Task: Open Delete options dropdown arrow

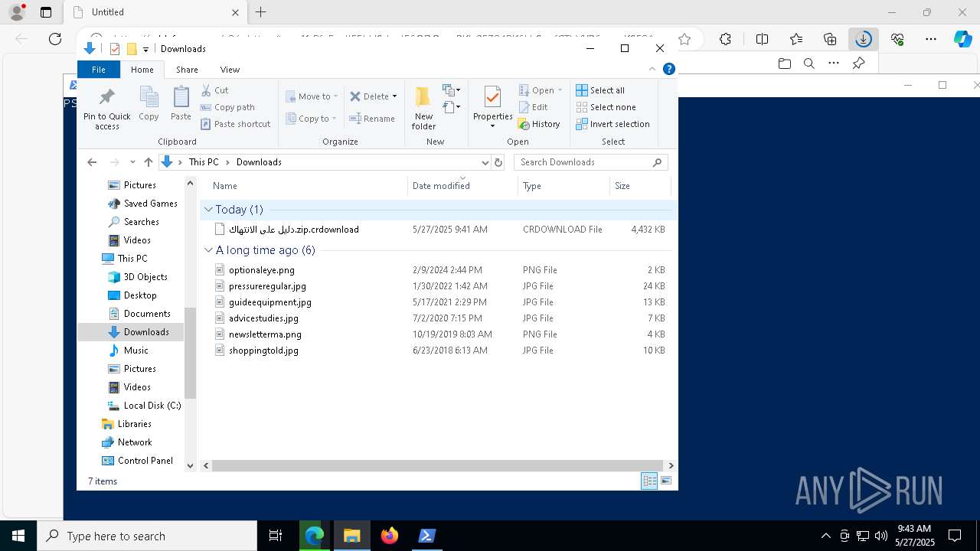Action: tap(395, 96)
